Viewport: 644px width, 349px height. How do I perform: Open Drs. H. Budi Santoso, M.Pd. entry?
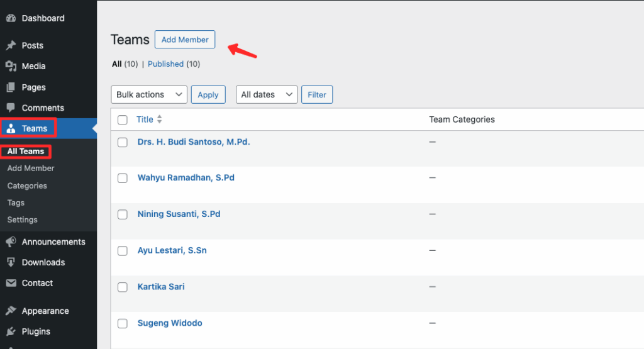[194, 141]
